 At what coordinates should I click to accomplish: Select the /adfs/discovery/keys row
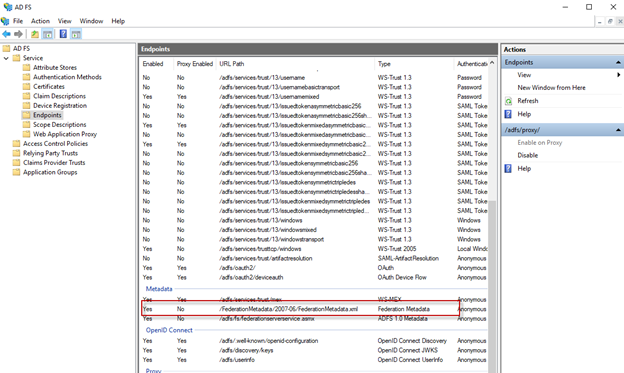click(314, 350)
